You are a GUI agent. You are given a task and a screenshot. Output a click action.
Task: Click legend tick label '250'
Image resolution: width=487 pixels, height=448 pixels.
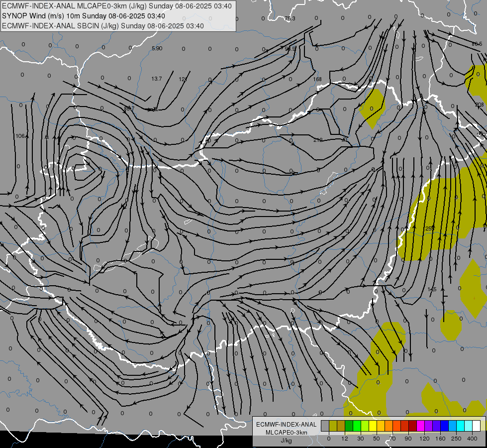456,439
